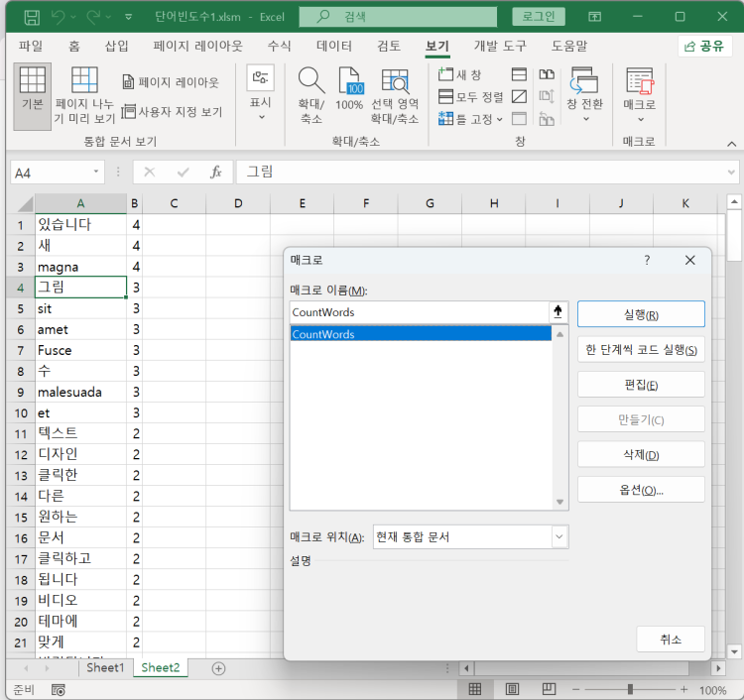This screenshot has height=700, width=744.
Task: Click the 옵션(O)... options button
Action: [641, 490]
